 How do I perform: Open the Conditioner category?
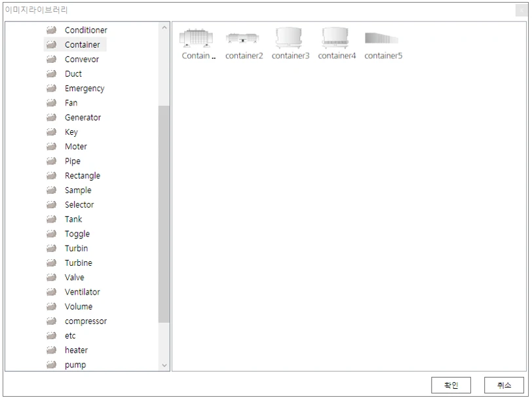point(86,30)
